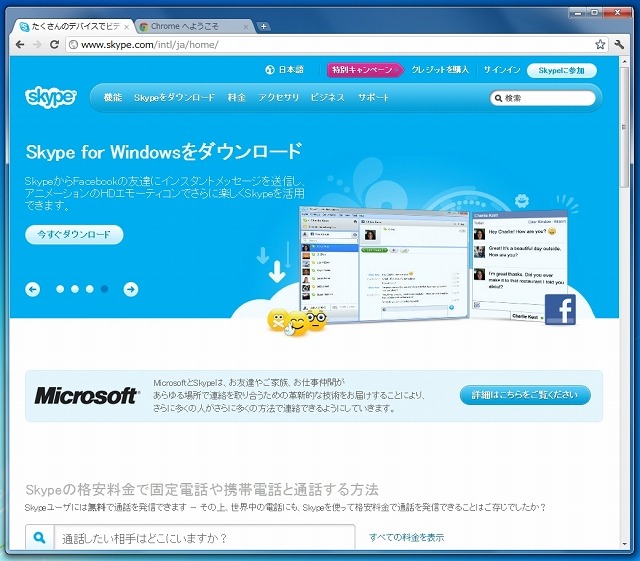Open the 料金 navigation item
Image resolution: width=640 pixels, height=561 pixels.
236,97
